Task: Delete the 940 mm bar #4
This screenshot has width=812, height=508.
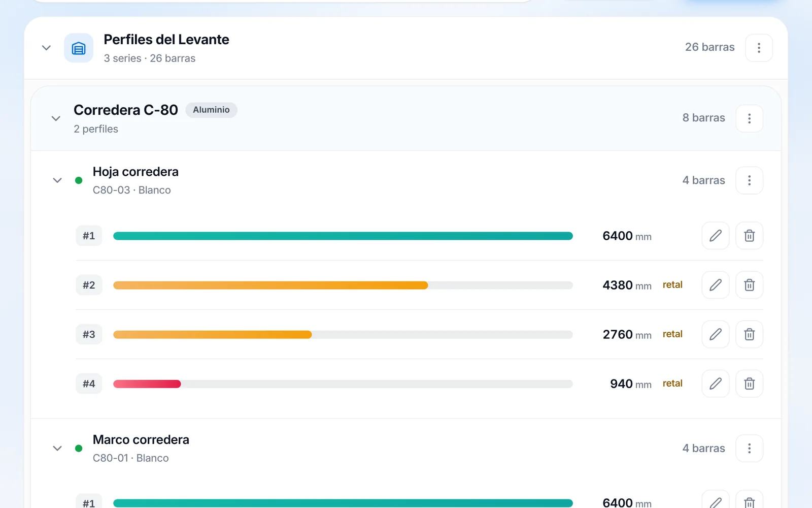Action: 749,384
